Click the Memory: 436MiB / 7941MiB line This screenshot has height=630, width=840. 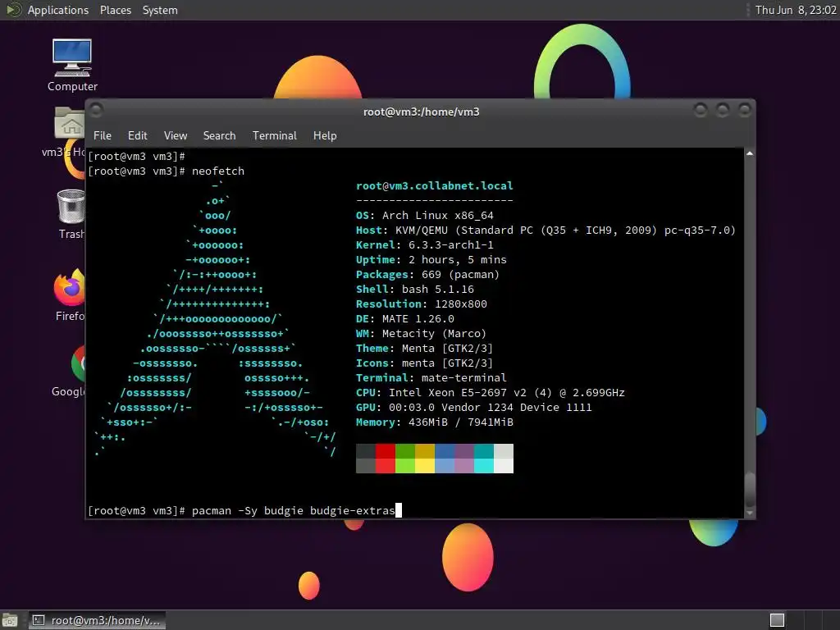pyautogui.click(x=435, y=422)
